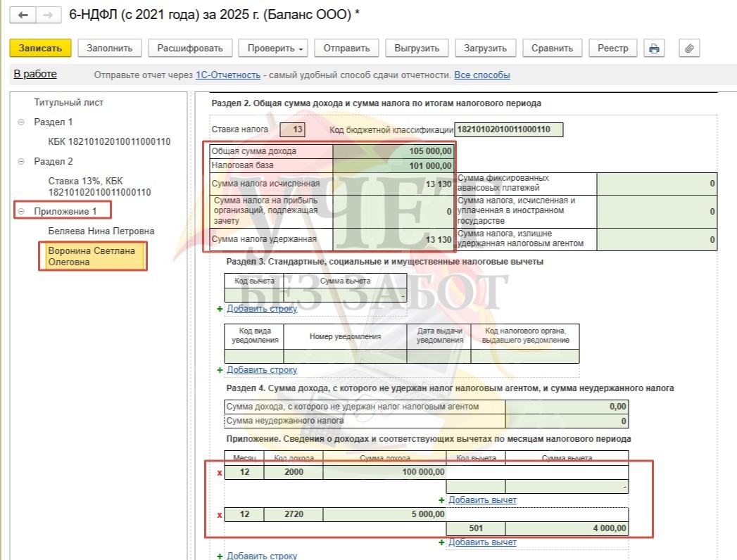Collapse the Приложение 1 tree node

click(x=20, y=212)
